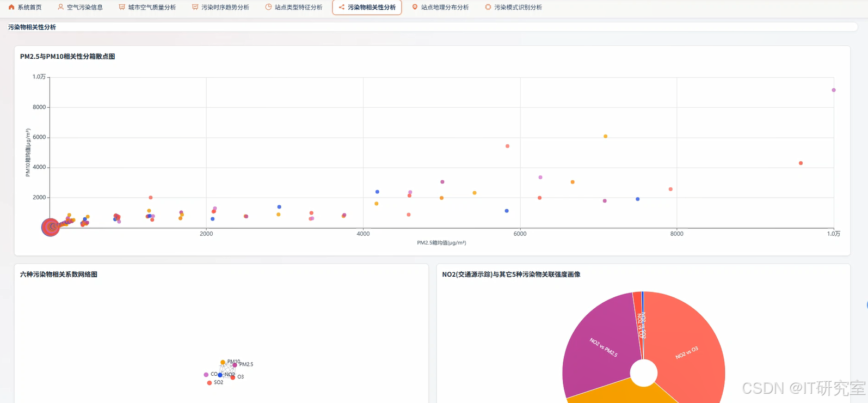Click the 污染物相关性分析 breadcrumb heading

(32, 27)
